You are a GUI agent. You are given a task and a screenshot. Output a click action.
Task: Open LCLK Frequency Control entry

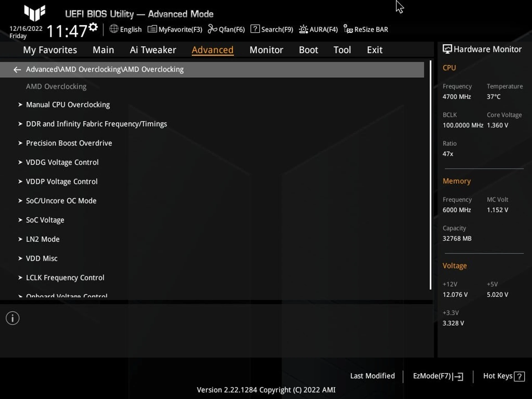point(65,278)
